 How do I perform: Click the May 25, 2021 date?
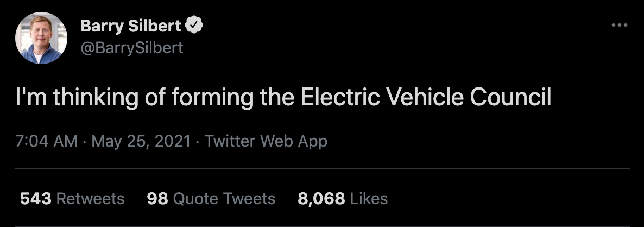(x=141, y=141)
